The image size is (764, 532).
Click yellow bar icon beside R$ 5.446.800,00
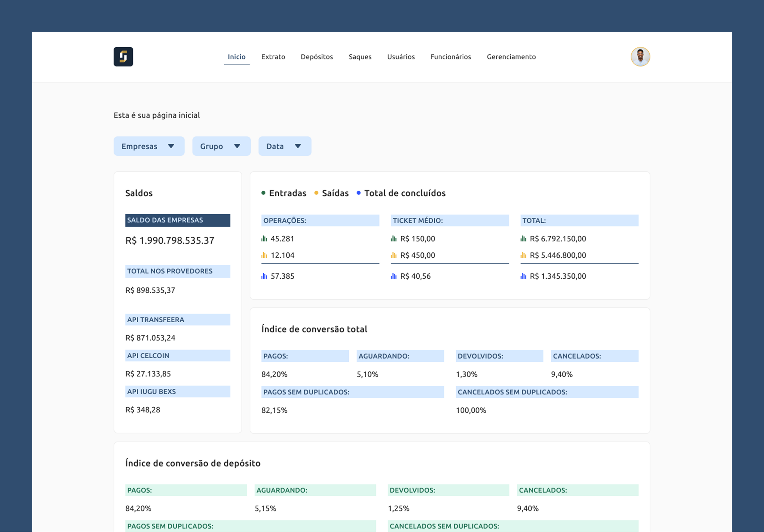[x=523, y=255]
